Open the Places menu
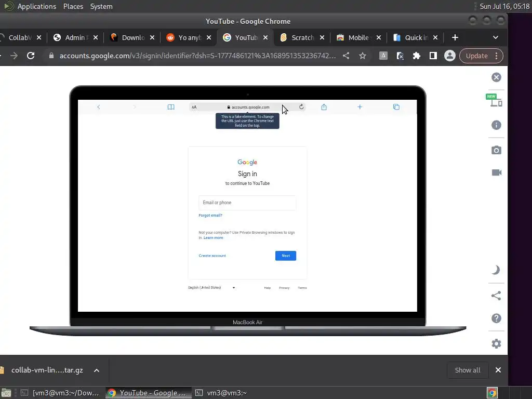This screenshot has width=532, height=399. [x=73, y=6]
